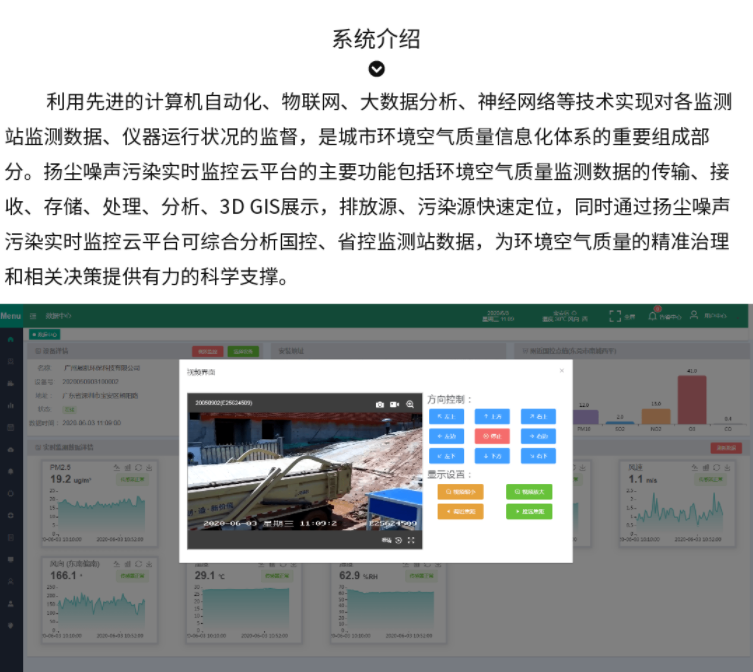Click the green video enlarge button
The width and height of the screenshot is (753, 672).
coord(529,491)
